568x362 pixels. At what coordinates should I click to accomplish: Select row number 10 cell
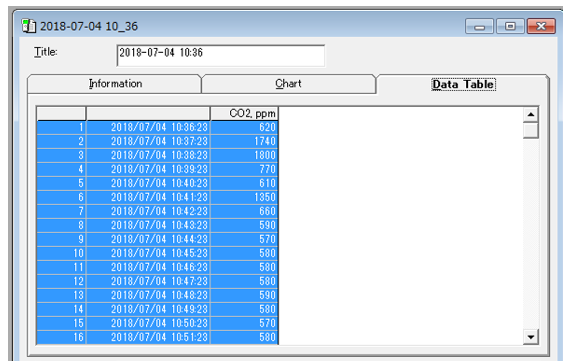click(x=61, y=254)
